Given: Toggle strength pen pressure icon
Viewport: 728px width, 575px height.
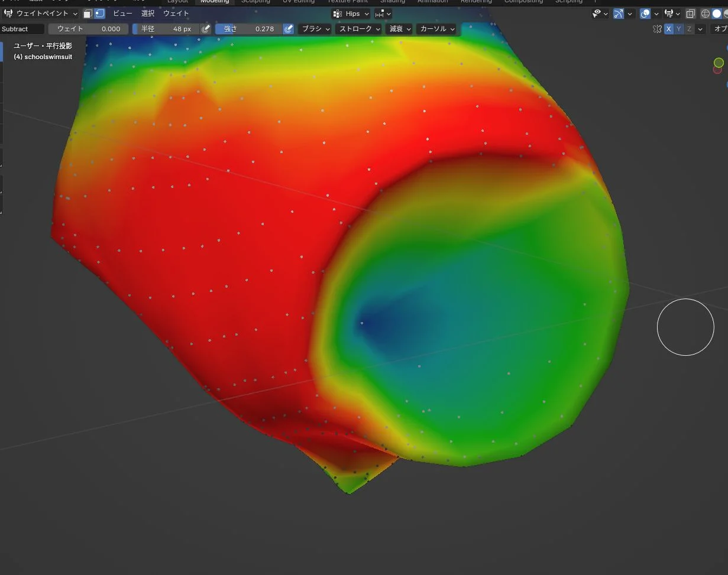Looking at the screenshot, I should point(289,29).
